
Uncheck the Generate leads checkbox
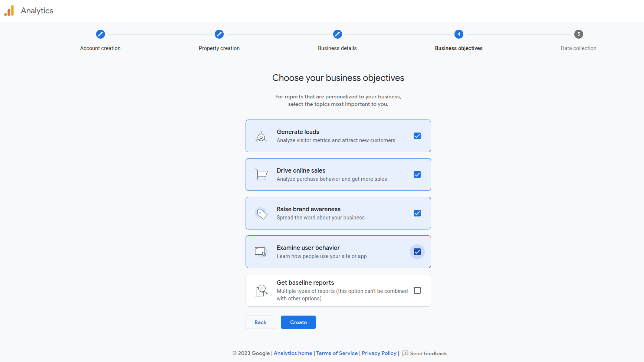(x=417, y=136)
